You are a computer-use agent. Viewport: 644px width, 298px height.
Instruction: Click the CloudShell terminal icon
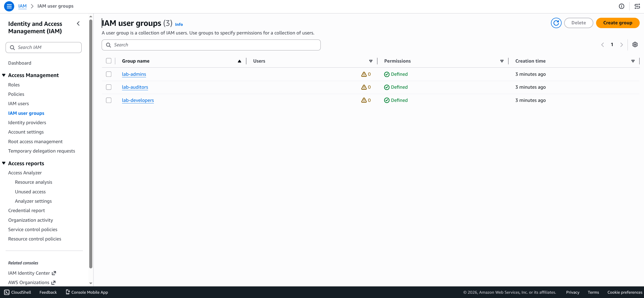pyautogui.click(x=7, y=292)
